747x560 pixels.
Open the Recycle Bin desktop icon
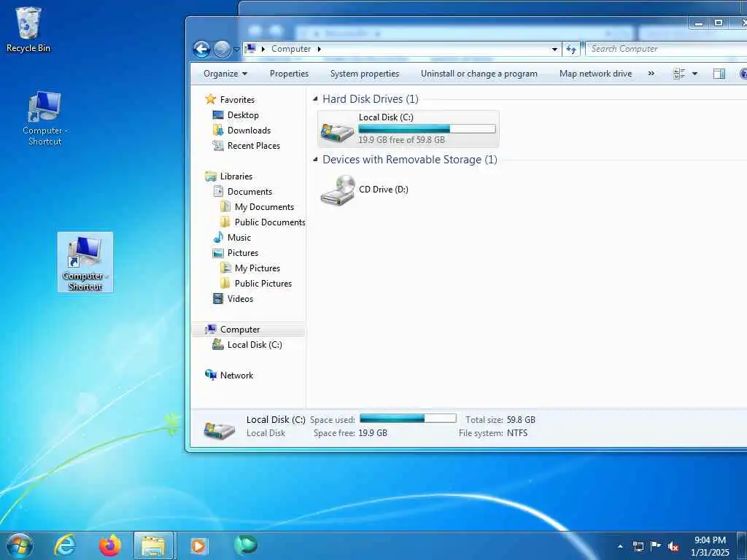click(28, 29)
